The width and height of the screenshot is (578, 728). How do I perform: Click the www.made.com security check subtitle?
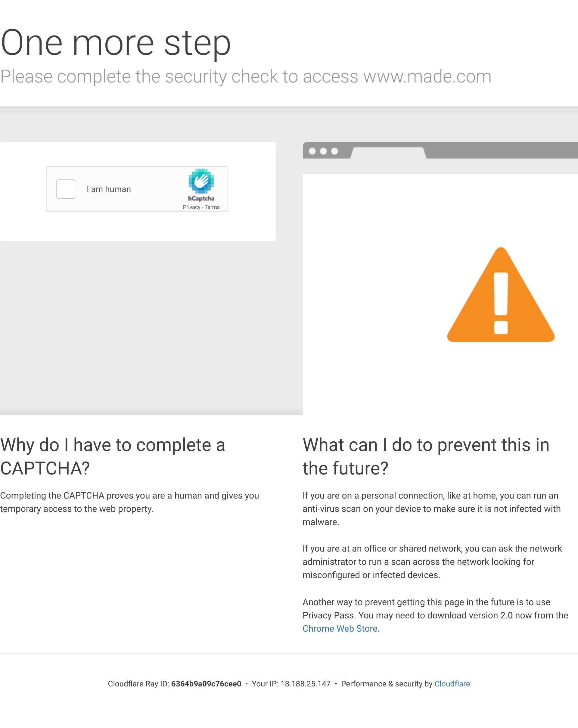coord(245,77)
